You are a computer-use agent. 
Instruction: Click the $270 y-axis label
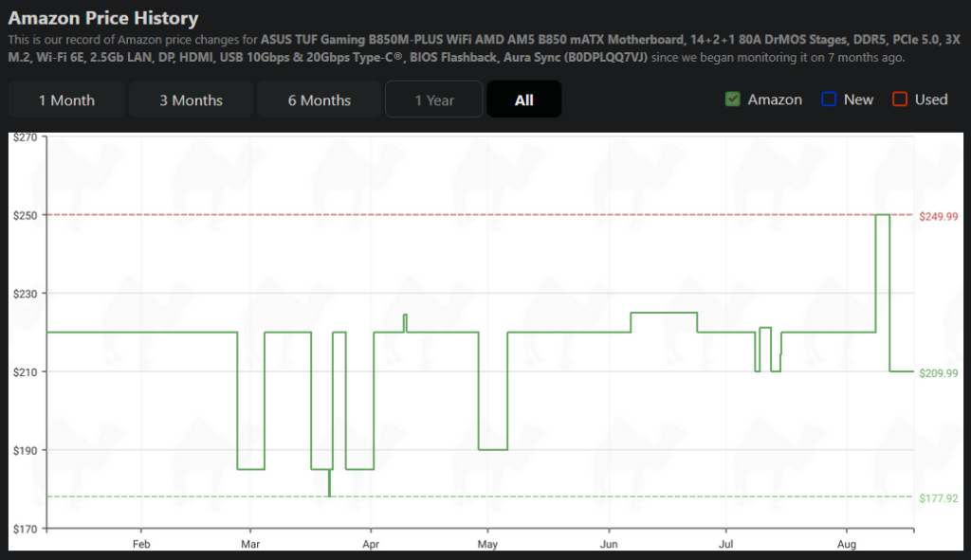[24, 137]
